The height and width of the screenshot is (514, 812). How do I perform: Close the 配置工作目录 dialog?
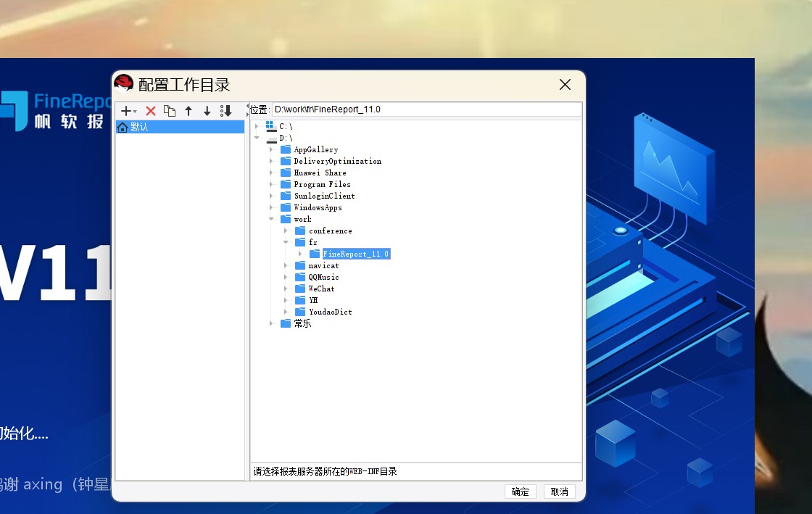(x=565, y=85)
